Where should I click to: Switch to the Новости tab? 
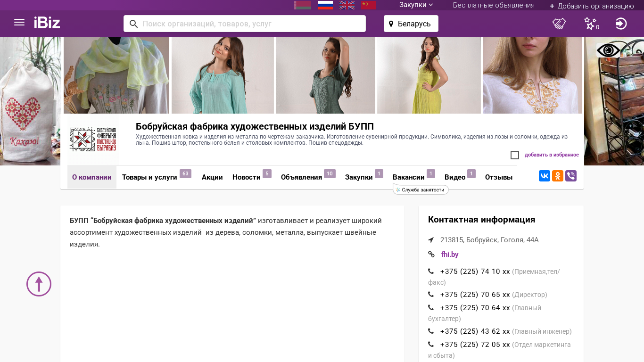click(x=247, y=177)
